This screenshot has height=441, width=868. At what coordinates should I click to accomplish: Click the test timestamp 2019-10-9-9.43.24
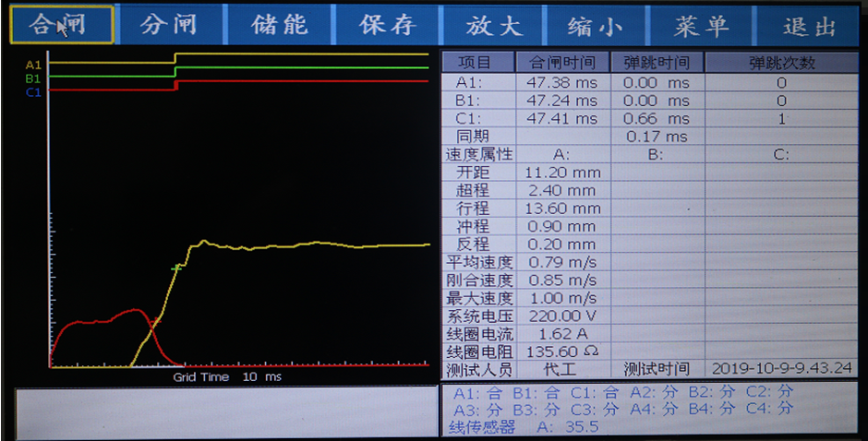tap(781, 369)
